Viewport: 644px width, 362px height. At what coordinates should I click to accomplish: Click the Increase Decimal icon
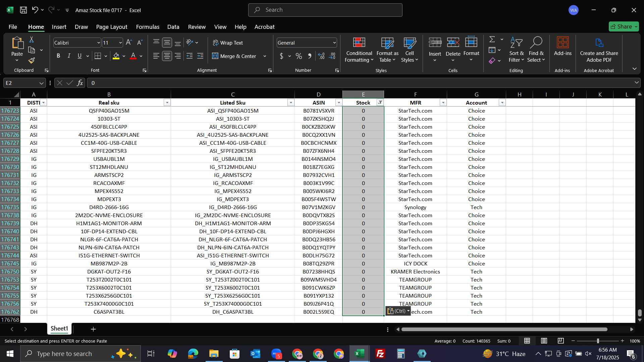pyautogui.click(x=321, y=56)
